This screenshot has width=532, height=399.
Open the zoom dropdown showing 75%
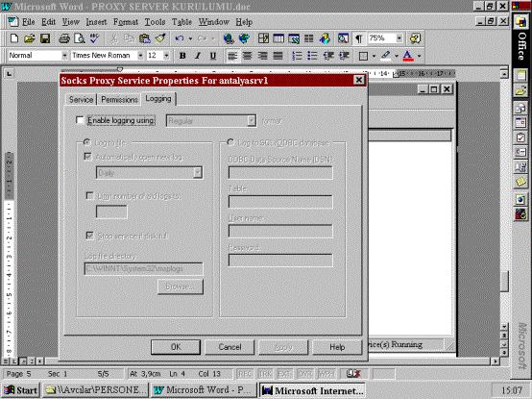[x=399, y=38]
